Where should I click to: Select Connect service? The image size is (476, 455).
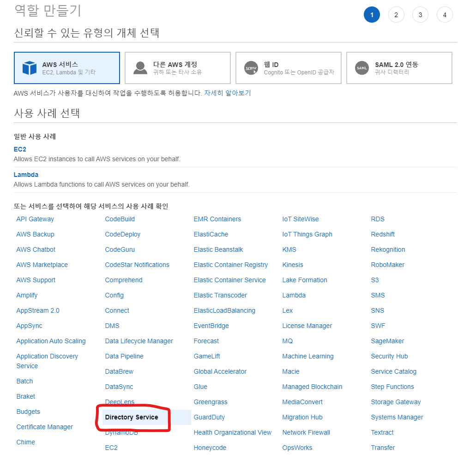117,310
